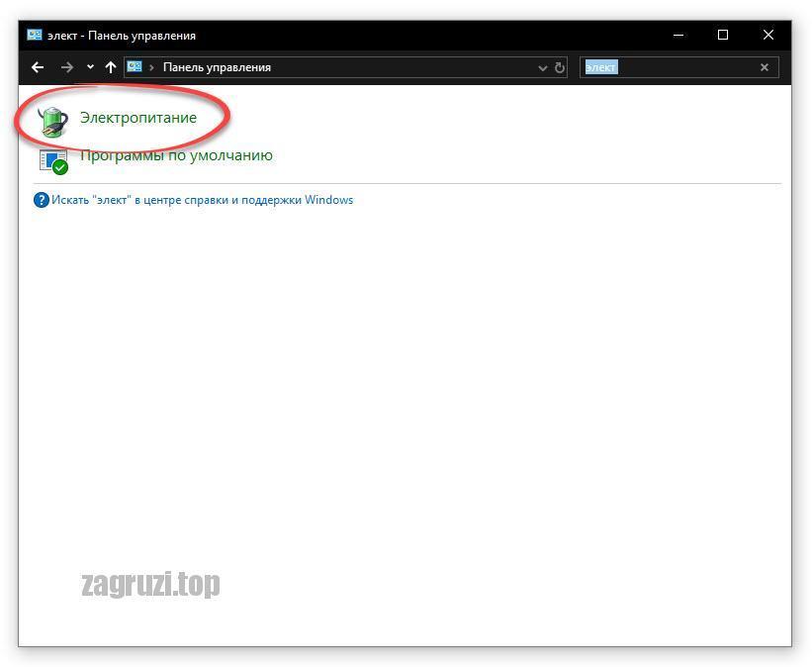Clear the search box with the X

(764, 67)
